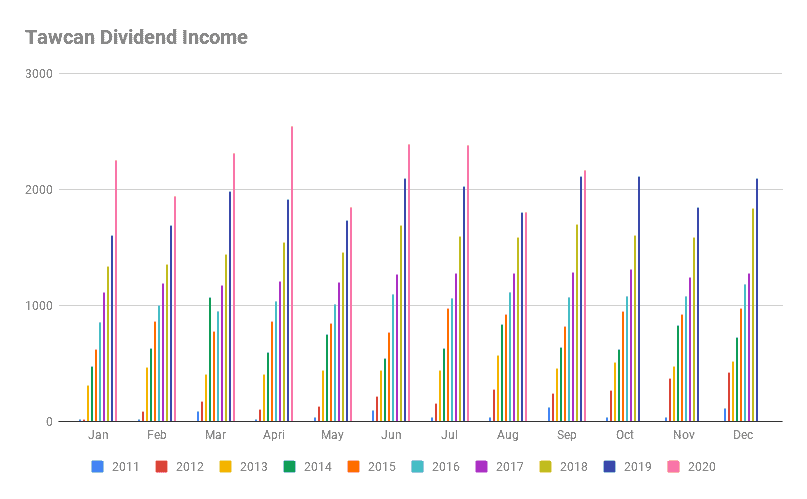The width and height of the screenshot is (807, 499).
Task: Click the May axis label
Action: point(332,435)
